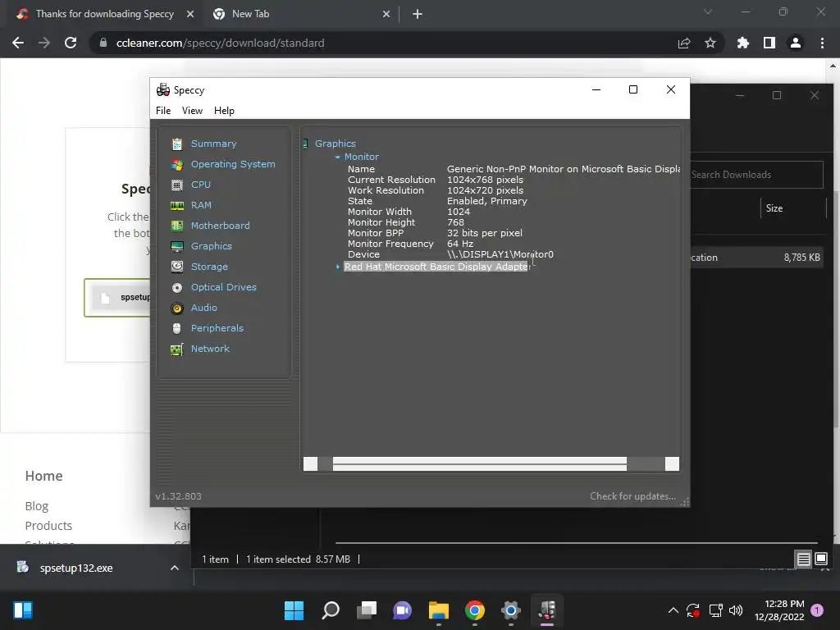Close the New Tab tab
Viewport: 840px width, 630px height.
386,14
